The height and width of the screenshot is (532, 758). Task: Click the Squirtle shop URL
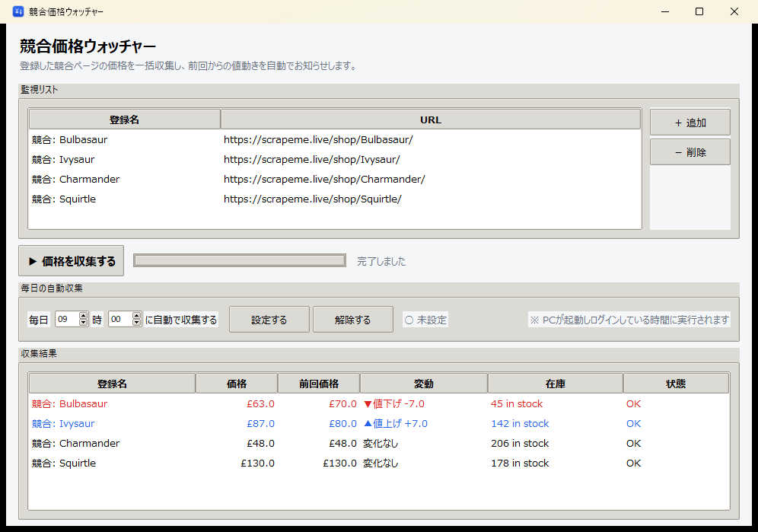312,199
